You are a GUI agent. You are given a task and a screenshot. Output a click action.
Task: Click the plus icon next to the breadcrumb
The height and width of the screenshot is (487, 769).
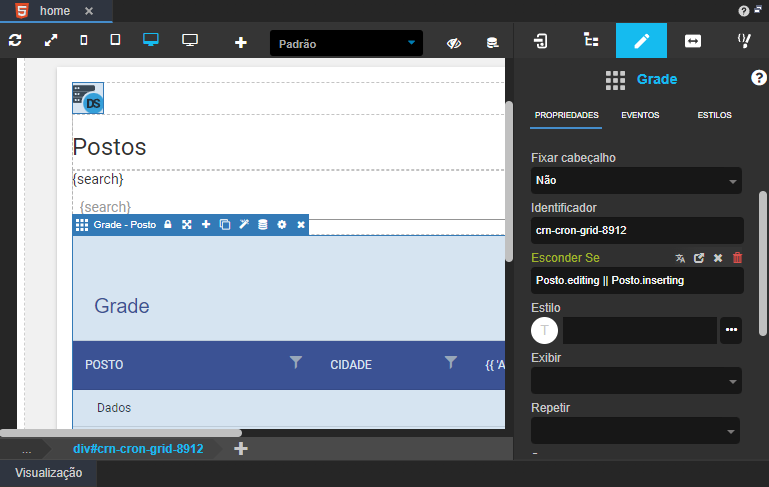[241, 449]
